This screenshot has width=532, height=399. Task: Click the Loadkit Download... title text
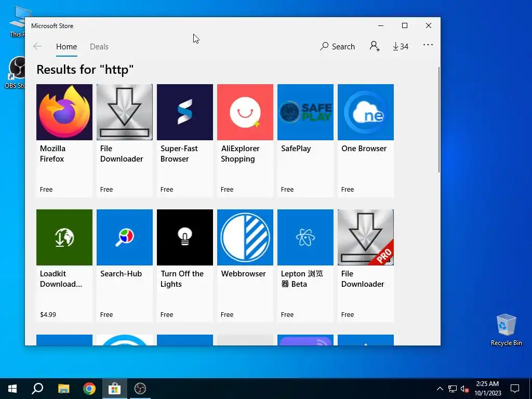tap(61, 279)
